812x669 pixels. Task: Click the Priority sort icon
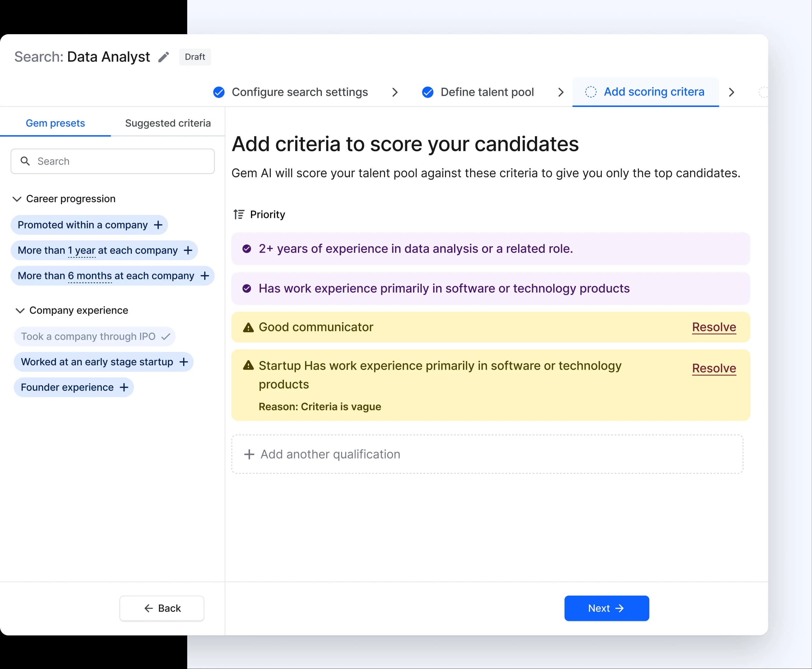click(239, 214)
